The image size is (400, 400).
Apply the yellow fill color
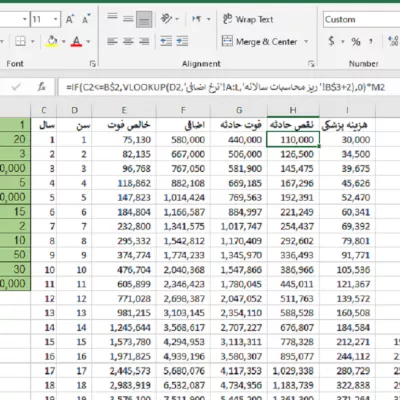click(x=52, y=41)
